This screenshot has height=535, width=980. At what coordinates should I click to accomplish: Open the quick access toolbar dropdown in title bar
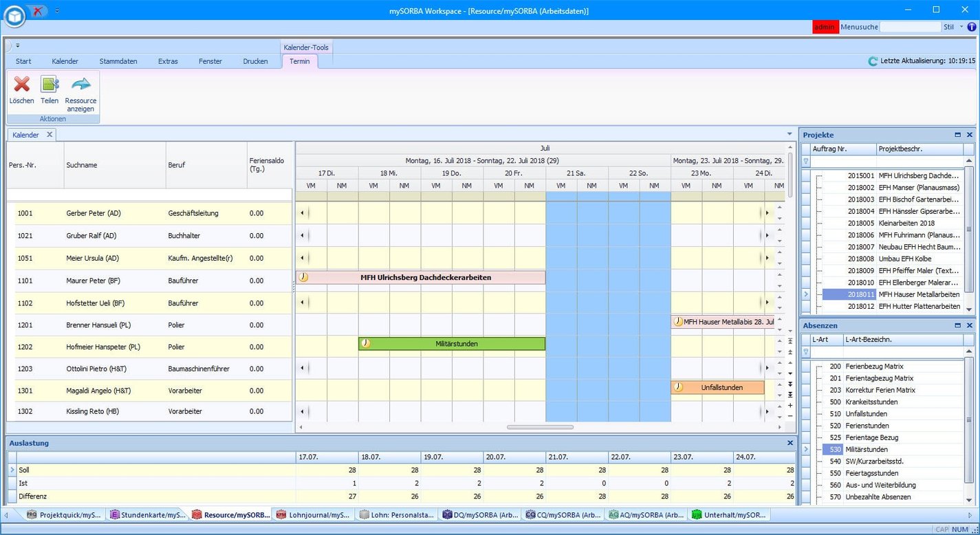[x=57, y=11]
